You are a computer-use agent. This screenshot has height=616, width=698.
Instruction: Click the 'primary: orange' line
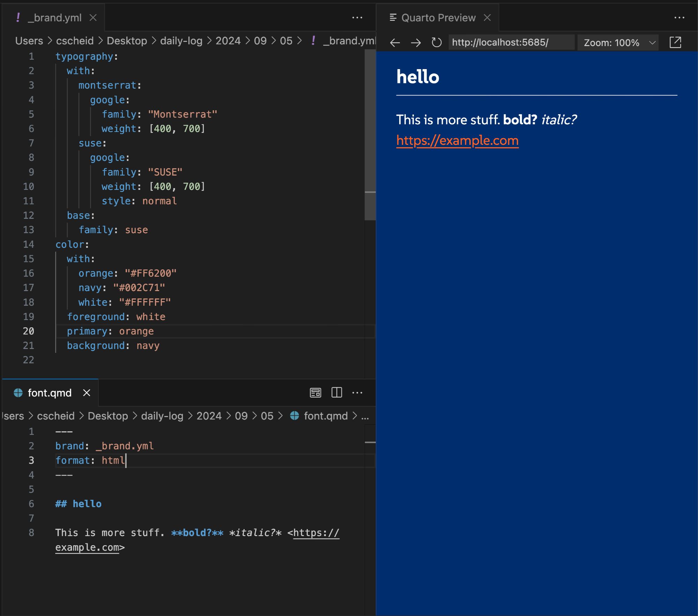click(x=110, y=331)
